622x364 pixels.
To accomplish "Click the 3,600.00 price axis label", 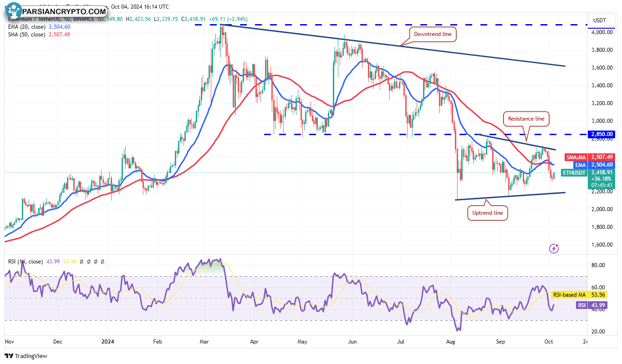I will [602, 68].
